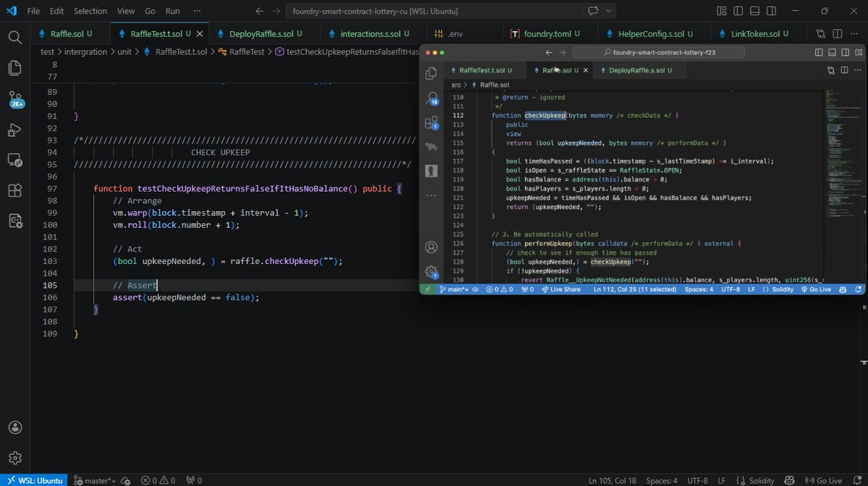The height and width of the screenshot is (486, 868).
Task: Open the layout customization dropdown next to the search box
Action: point(722,12)
